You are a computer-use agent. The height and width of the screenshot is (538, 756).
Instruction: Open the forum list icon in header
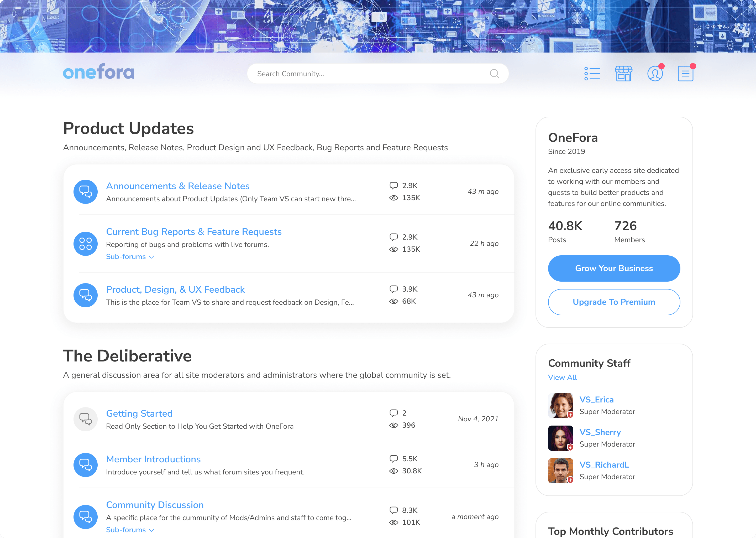592,74
